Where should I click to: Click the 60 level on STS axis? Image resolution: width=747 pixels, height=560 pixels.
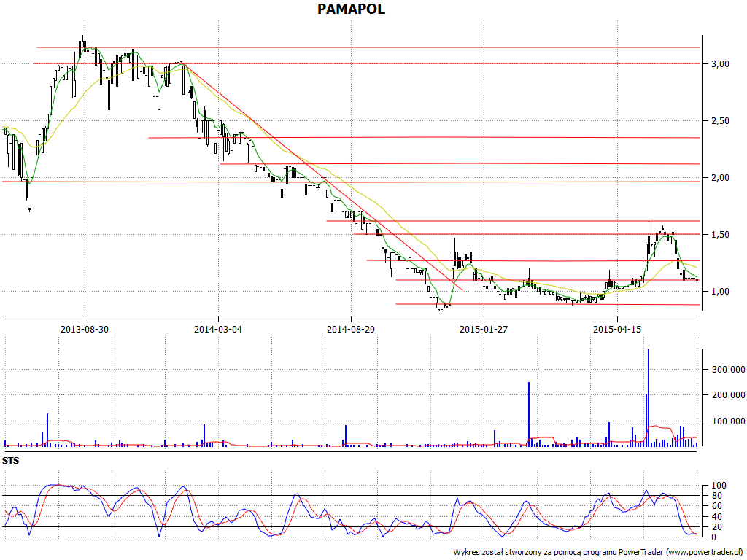716,506
